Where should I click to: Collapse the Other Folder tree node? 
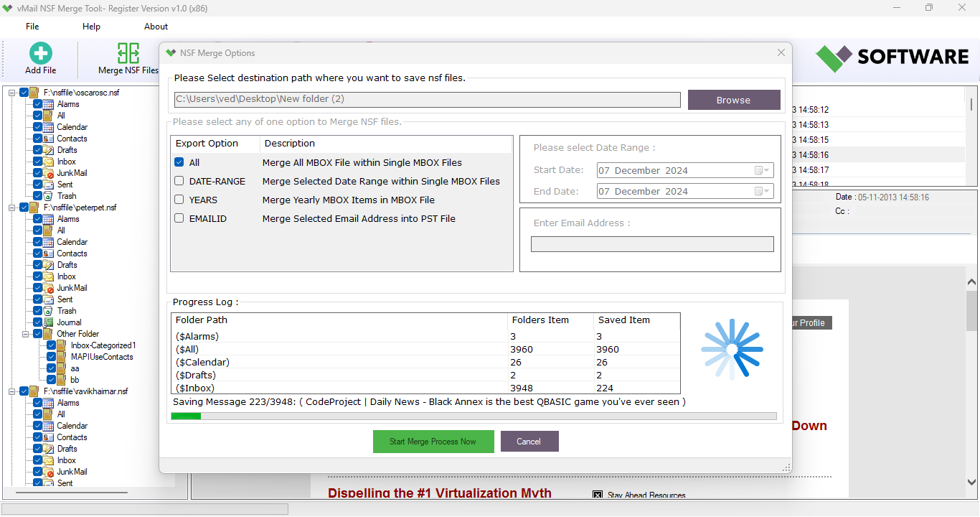pyautogui.click(x=26, y=334)
